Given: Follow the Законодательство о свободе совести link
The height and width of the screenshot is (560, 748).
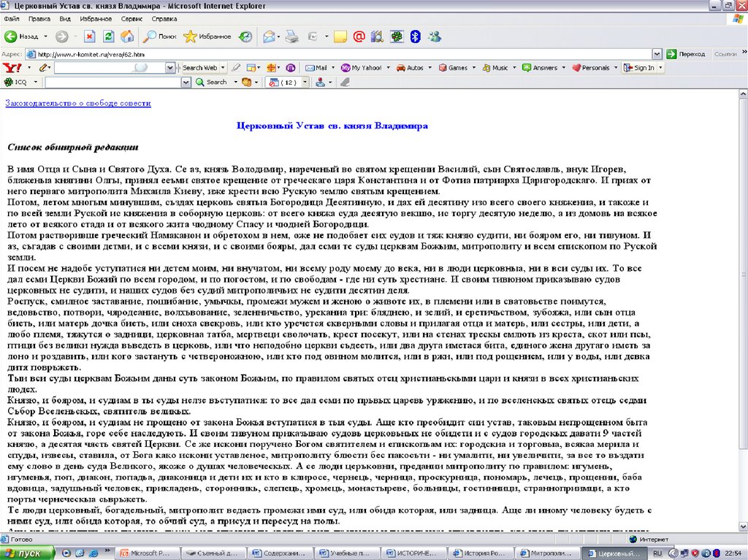Looking at the screenshot, I should click(78, 104).
